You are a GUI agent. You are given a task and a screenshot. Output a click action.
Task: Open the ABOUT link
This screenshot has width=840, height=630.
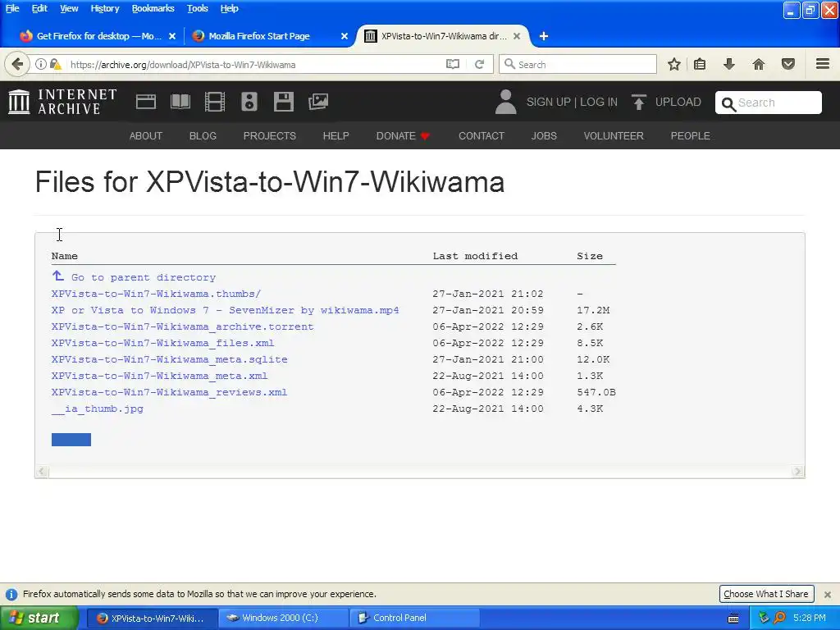(146, 136)
